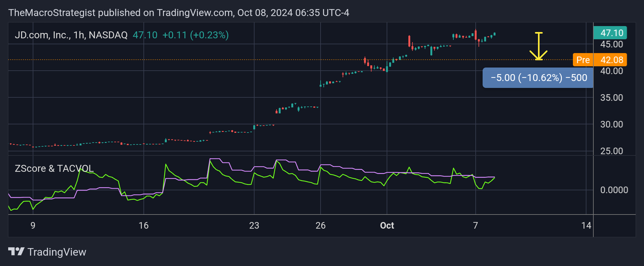This screenshot has width=644, height=266.
Task: Click the +0.11 (+0.23%) change value
Action: [x=195, y=35]
